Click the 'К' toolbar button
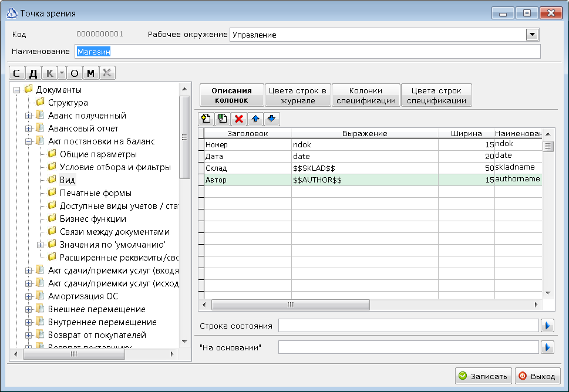 [x=50, y=73]
